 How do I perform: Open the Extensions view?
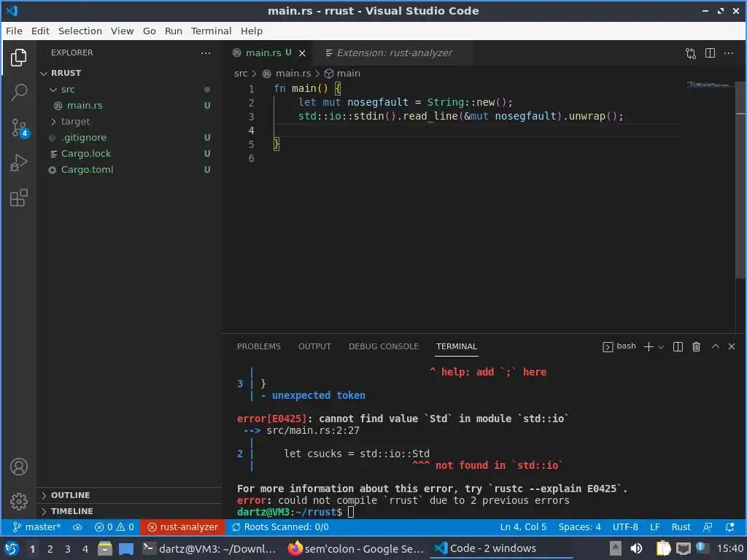click(x=18, y=198)
